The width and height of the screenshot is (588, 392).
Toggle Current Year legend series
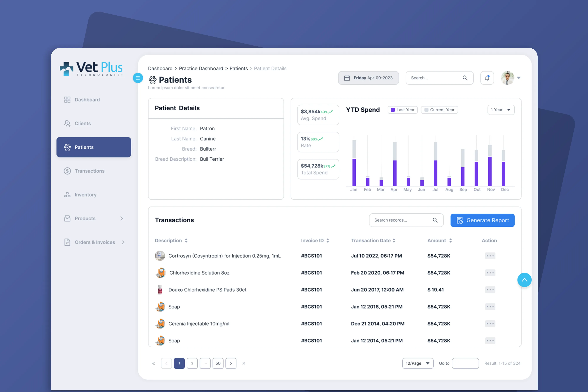pyautogui.click(x=439, y=110)
